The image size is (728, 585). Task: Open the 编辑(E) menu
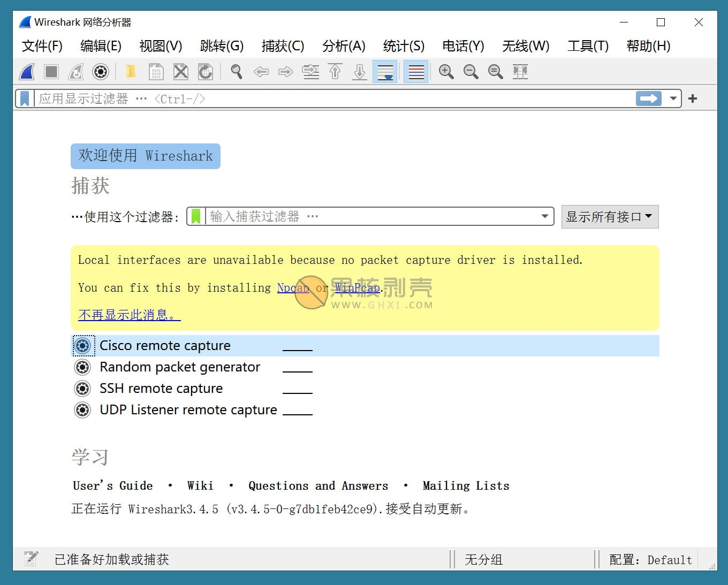(x=101, y=46)
